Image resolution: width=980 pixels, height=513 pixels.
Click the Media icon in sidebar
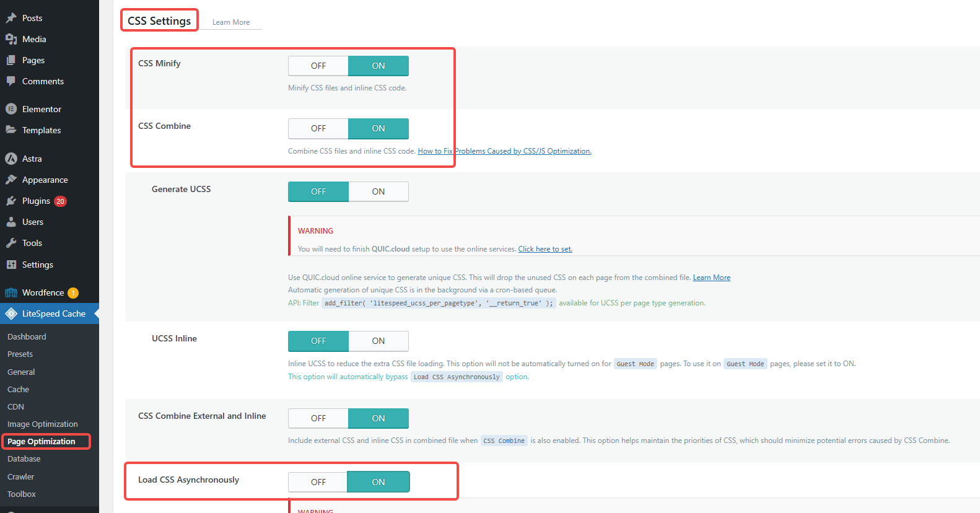click(11, 39)
